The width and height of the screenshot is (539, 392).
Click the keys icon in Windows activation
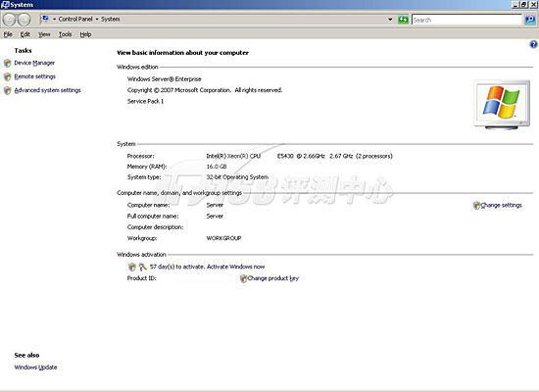coord(143,267)
